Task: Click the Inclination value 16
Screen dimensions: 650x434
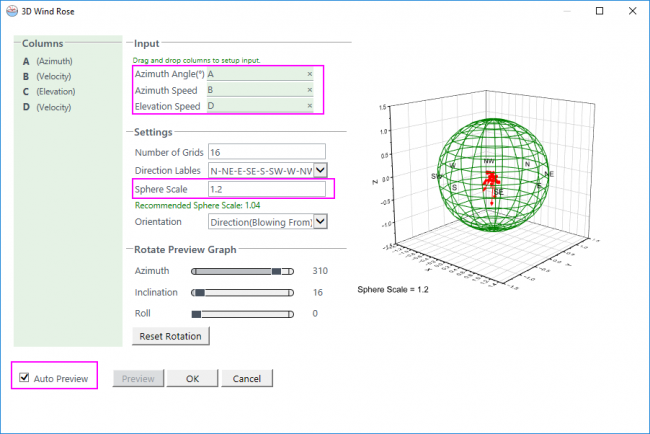Action: (x=318, y=293)
